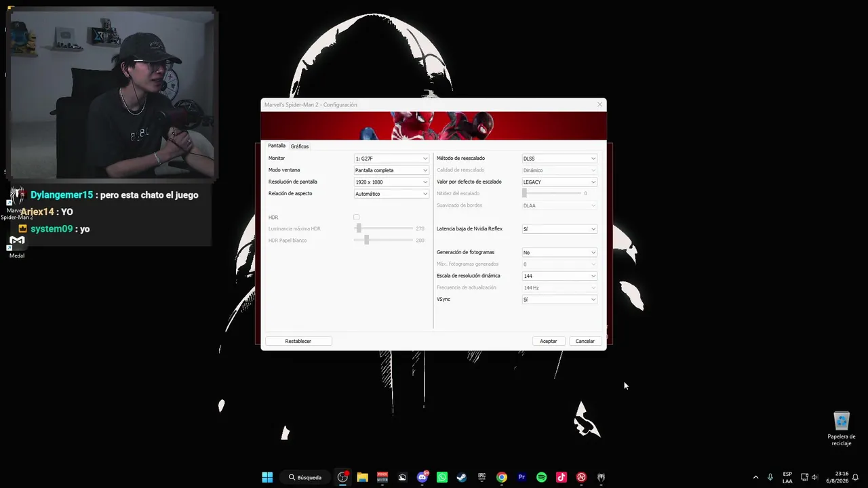Select the Papelera de reciclaje desktop icon
868x488 pixels.
(842, 428)
